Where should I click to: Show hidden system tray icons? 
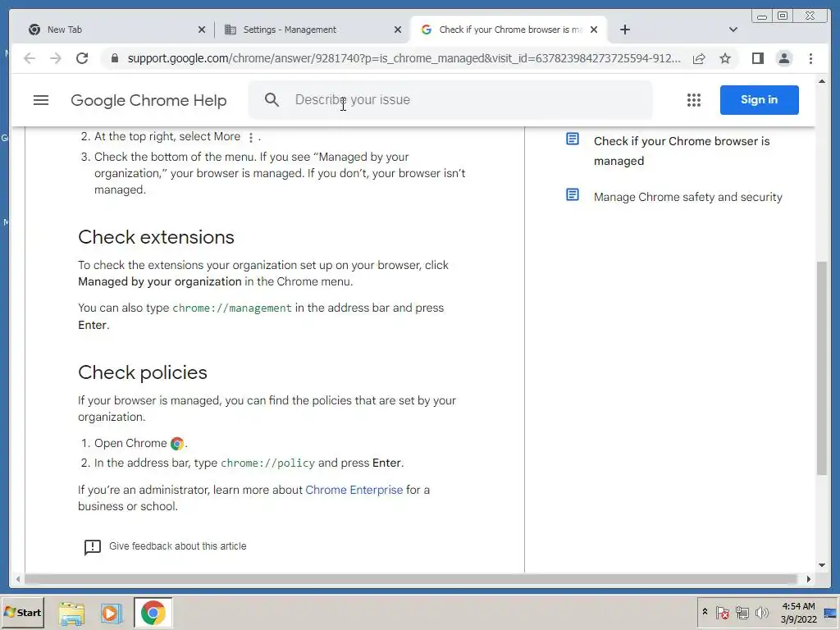[705, 612]
